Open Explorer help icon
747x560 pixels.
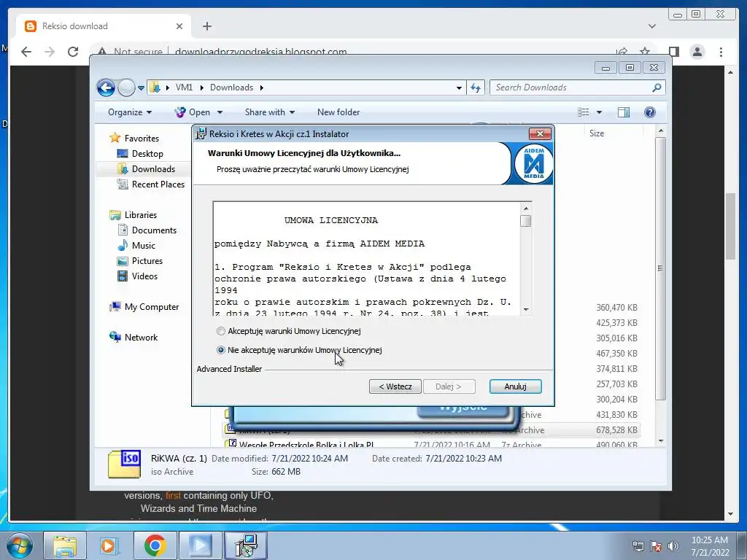[649, 112]
